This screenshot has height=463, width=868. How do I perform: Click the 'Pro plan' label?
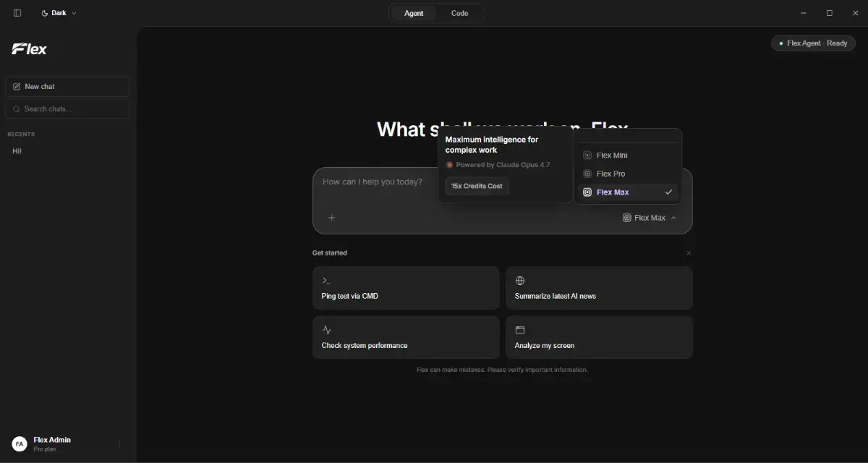(44, 449)
